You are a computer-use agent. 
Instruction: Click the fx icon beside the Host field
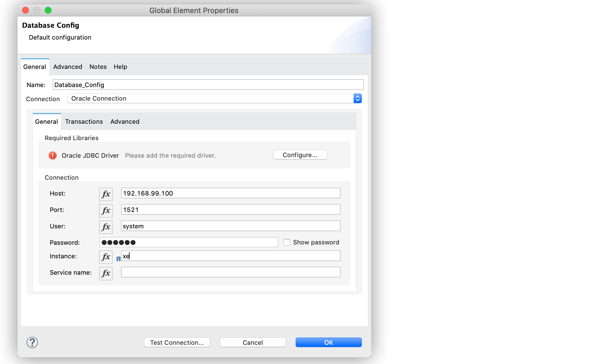[x=105, y=194]
